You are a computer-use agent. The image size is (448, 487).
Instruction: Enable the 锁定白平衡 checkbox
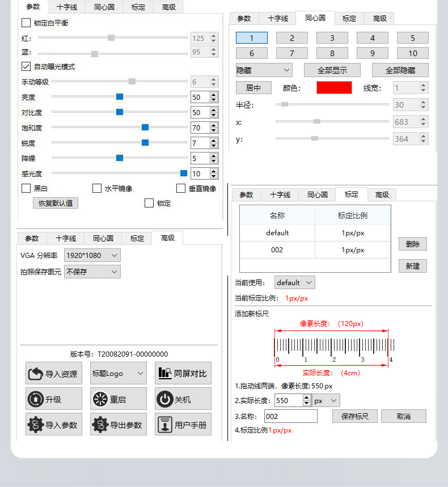[26, 23]
